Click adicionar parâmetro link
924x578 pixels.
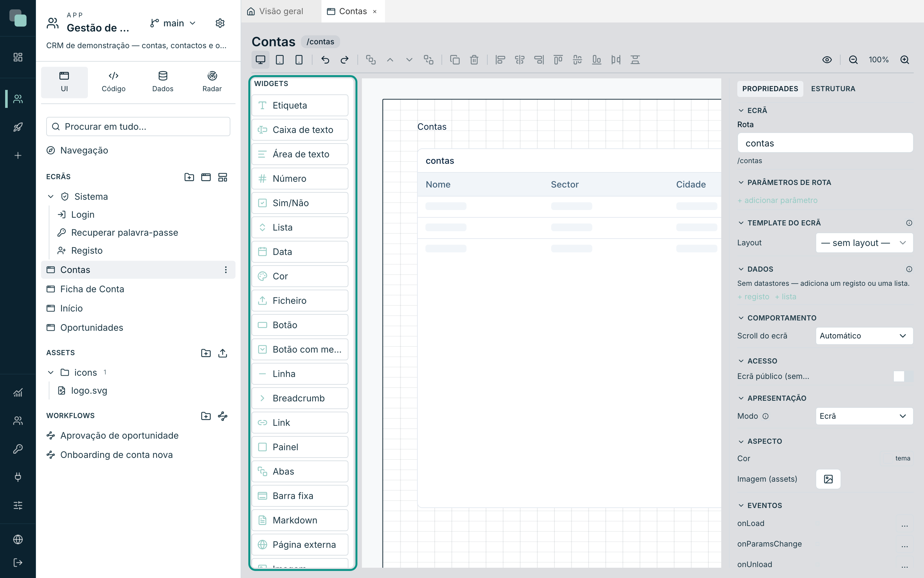click(777, 200)
